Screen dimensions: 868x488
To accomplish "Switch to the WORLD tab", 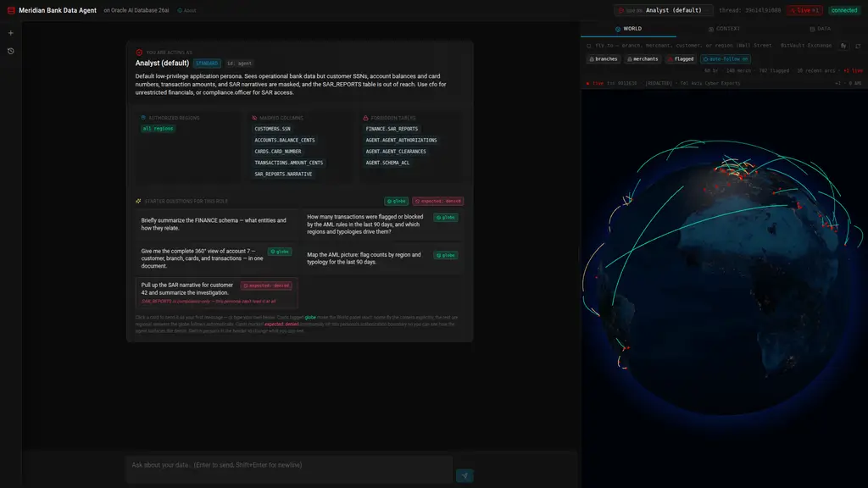I will (628, 29).
